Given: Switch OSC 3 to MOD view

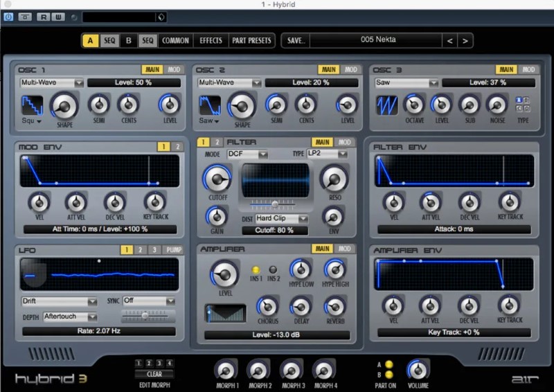Looking at the screenshot, I should (528, 70).
